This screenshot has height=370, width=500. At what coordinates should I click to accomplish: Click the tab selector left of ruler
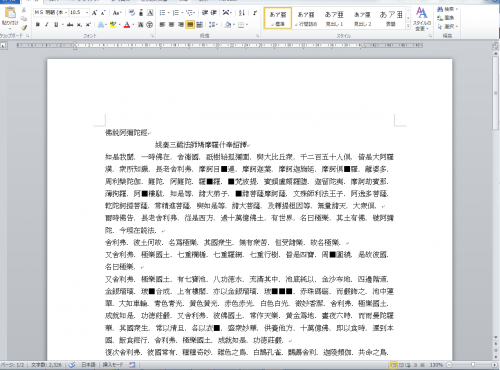[x=3, y=45]
